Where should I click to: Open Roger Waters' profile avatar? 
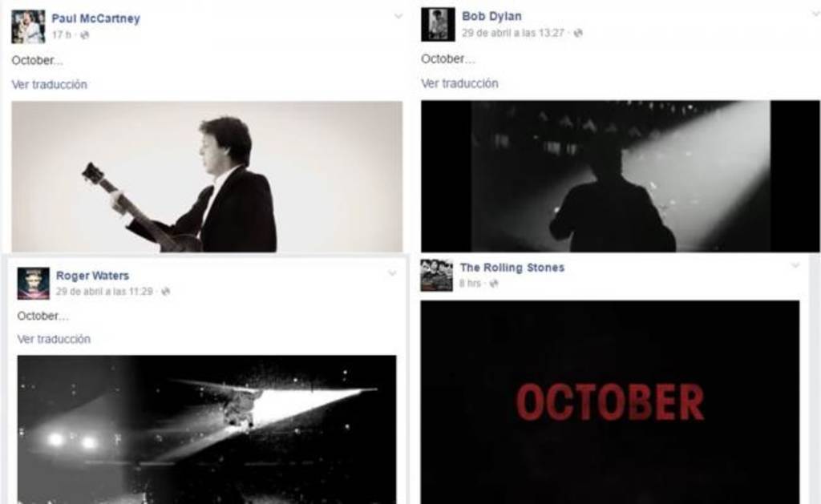point(34,284)
